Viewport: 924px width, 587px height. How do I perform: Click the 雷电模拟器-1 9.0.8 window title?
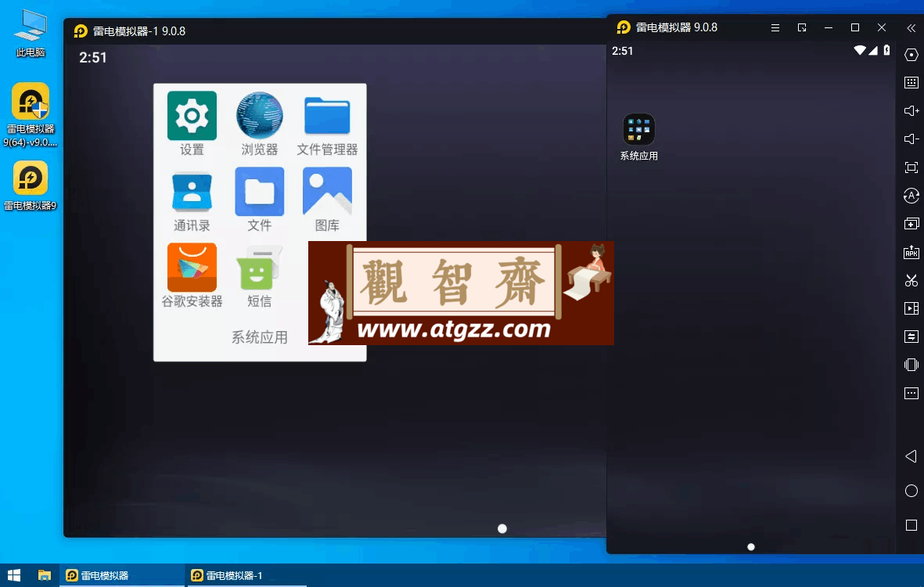(139, 31)
